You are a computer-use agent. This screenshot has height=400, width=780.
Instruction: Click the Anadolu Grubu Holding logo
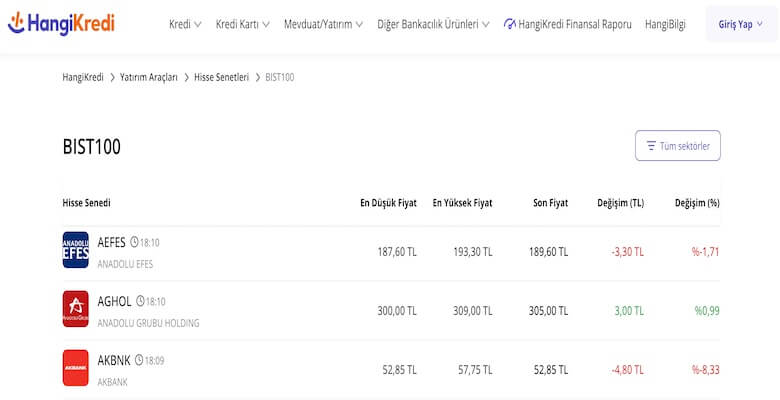76,309
